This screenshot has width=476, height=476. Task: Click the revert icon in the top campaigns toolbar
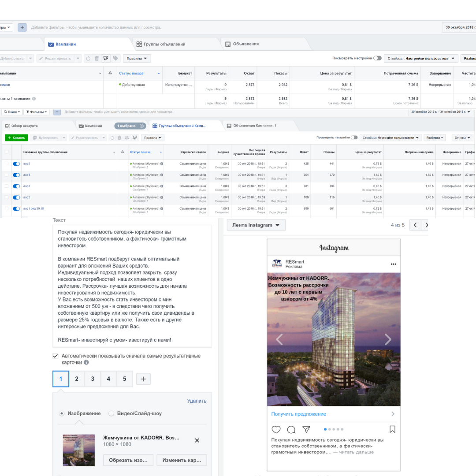(x=88, y=58)
